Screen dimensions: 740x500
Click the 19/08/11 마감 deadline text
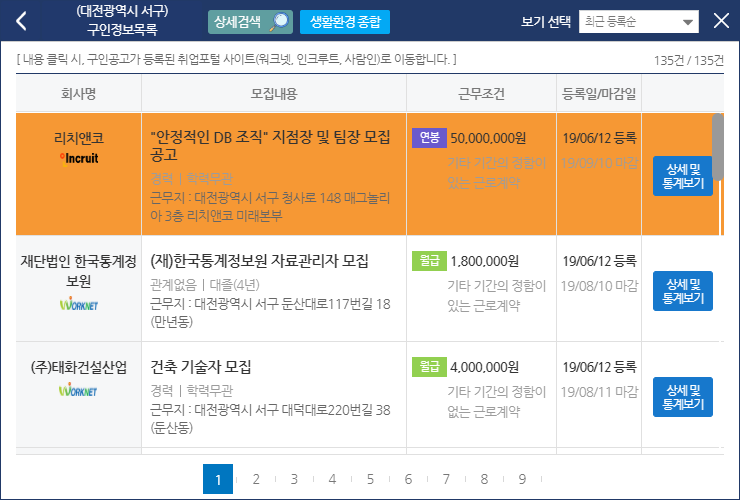click(x=599, y=392)
